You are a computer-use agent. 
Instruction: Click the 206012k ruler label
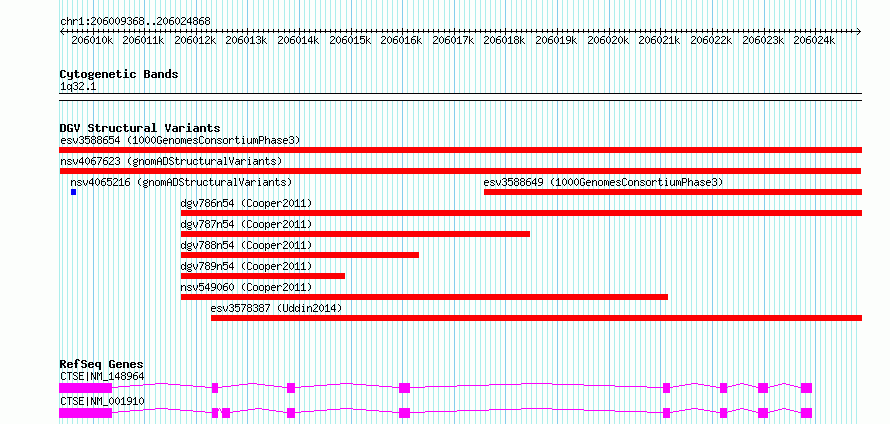[195, 40]
